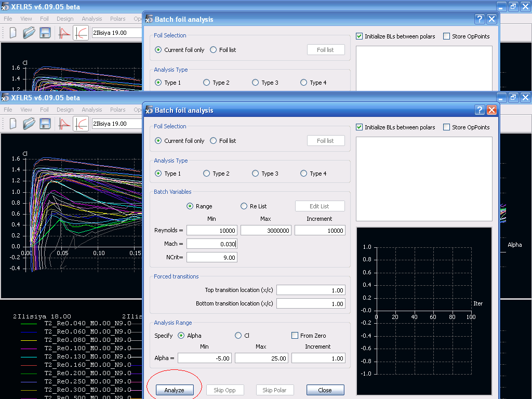The width and height of the screenshot is (532, 399).
Task: Switch to OpPoint view icon in lower toolbar
Action: (64, 124)
